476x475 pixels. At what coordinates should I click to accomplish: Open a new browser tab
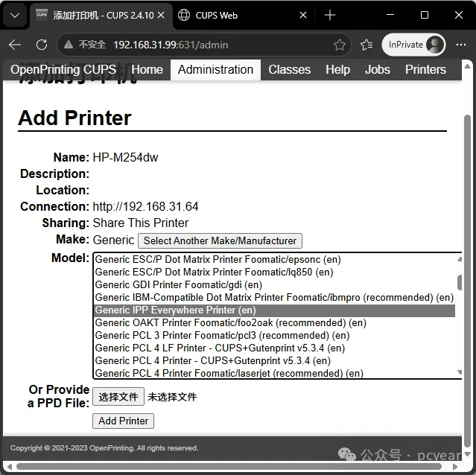click(x=330, y=15)
